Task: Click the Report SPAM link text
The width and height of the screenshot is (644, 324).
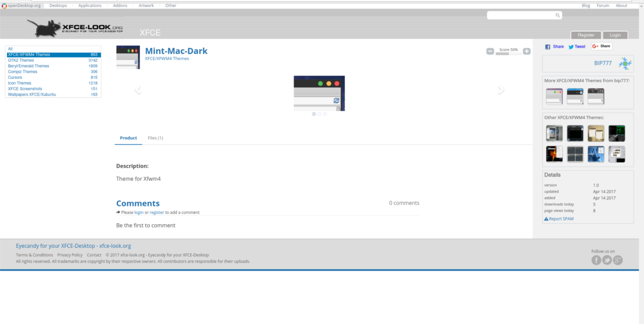Action: point(562,219)
